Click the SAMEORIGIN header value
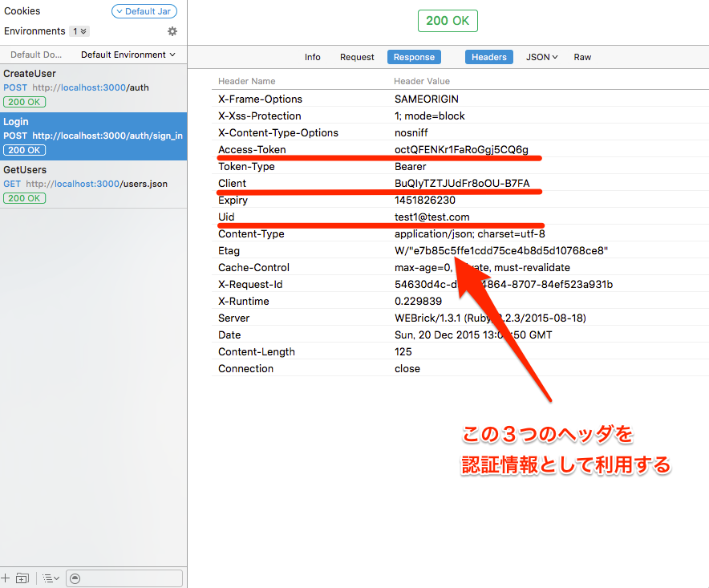709x588 pixels. coord(427,99)
